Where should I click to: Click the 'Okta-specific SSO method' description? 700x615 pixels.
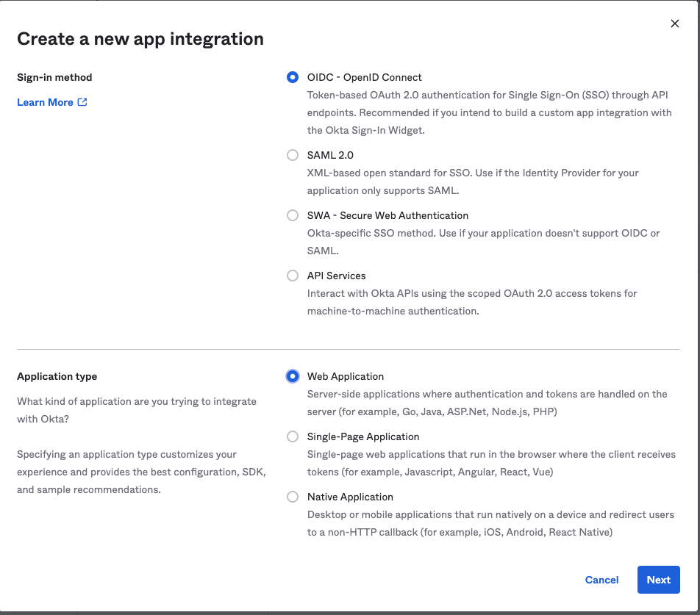point(484,242)
